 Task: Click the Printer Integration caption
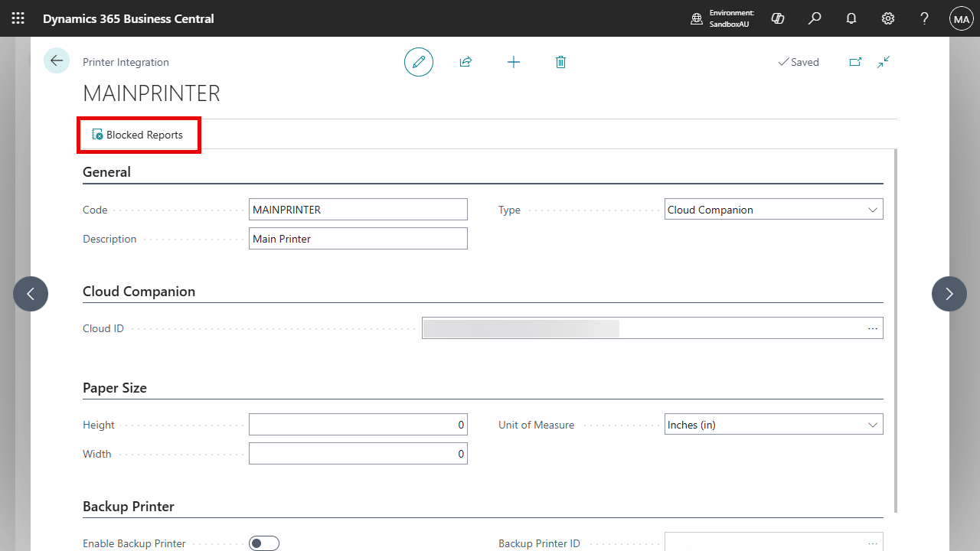click(x=126, y=62)
